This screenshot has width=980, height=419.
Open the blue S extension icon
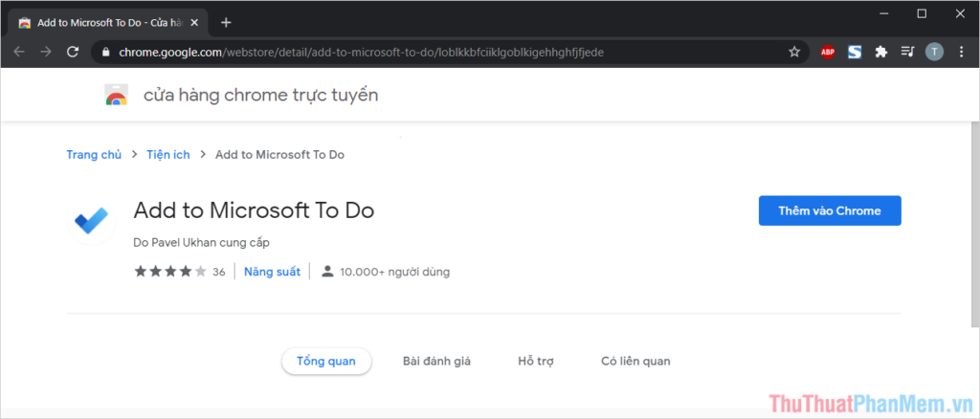click(x=855, y=52)
